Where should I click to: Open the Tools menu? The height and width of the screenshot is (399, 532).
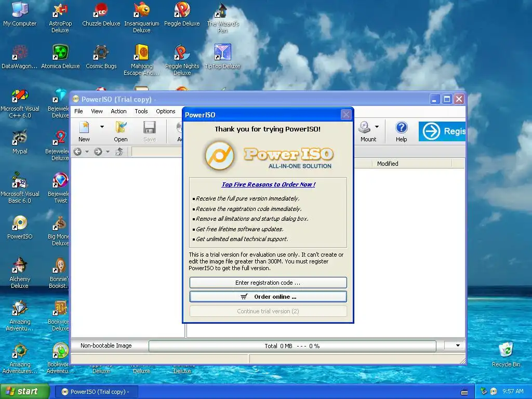coord(141,111)
